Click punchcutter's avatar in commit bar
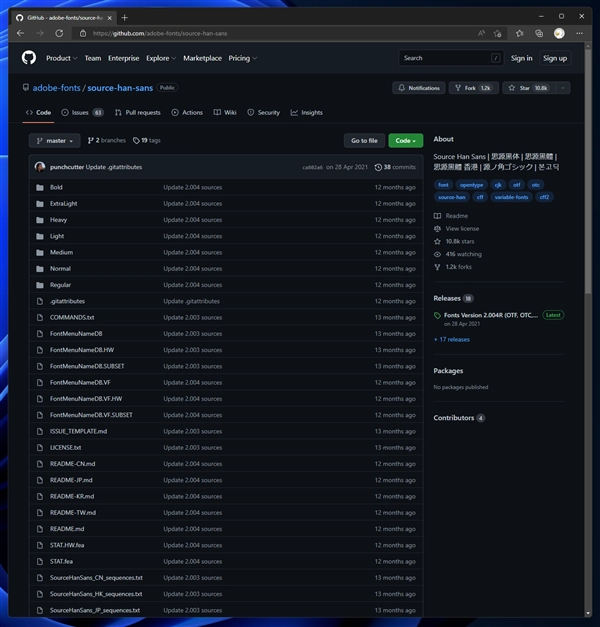This screenshot has width=600, height=627. (x=40, y=167)
